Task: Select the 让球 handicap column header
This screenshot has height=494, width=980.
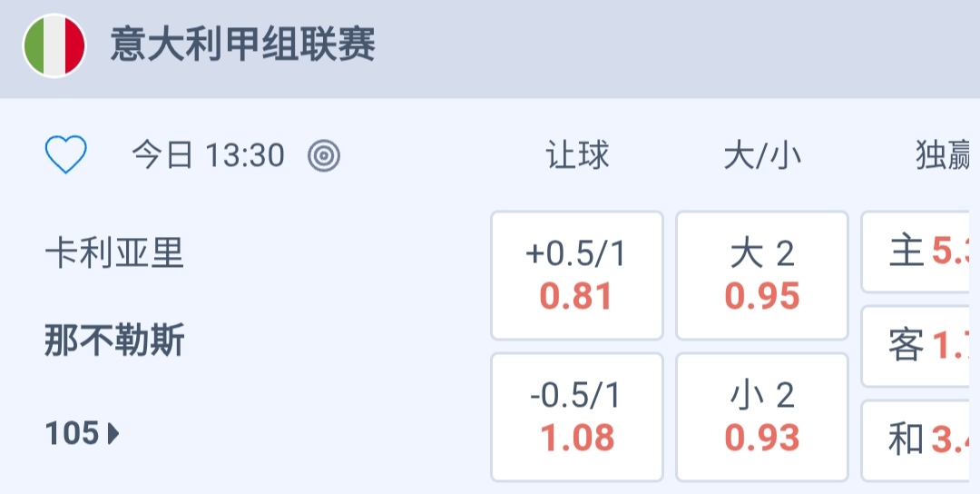Action: [x=577, y=156]
